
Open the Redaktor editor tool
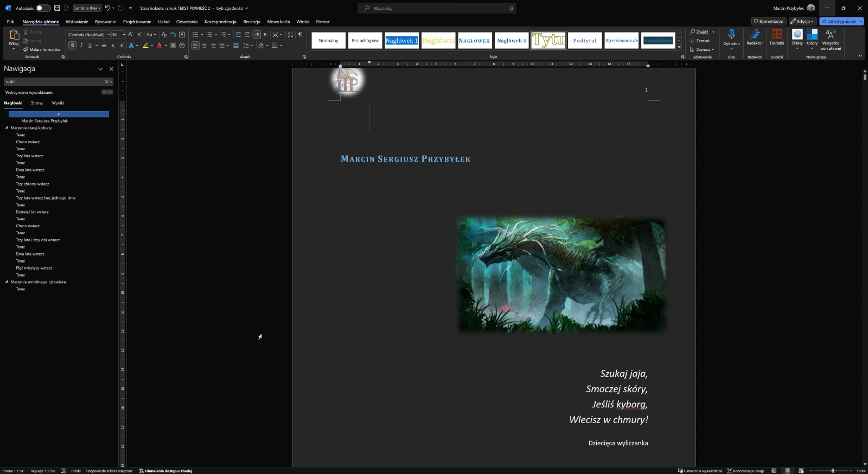pos(755,37)
